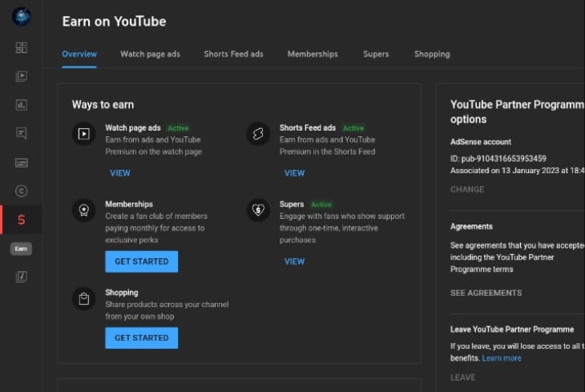Click the Supers heart dollar icon
This screenshot has width=585, height=392.
258,210
